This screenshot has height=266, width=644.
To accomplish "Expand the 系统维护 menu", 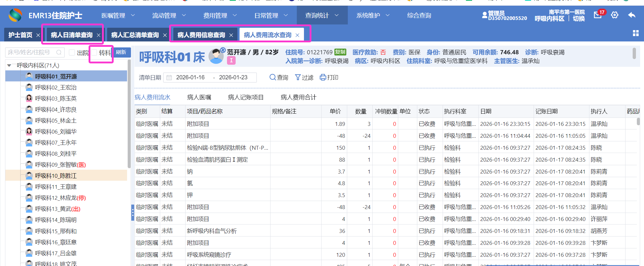I will (373, 15).
